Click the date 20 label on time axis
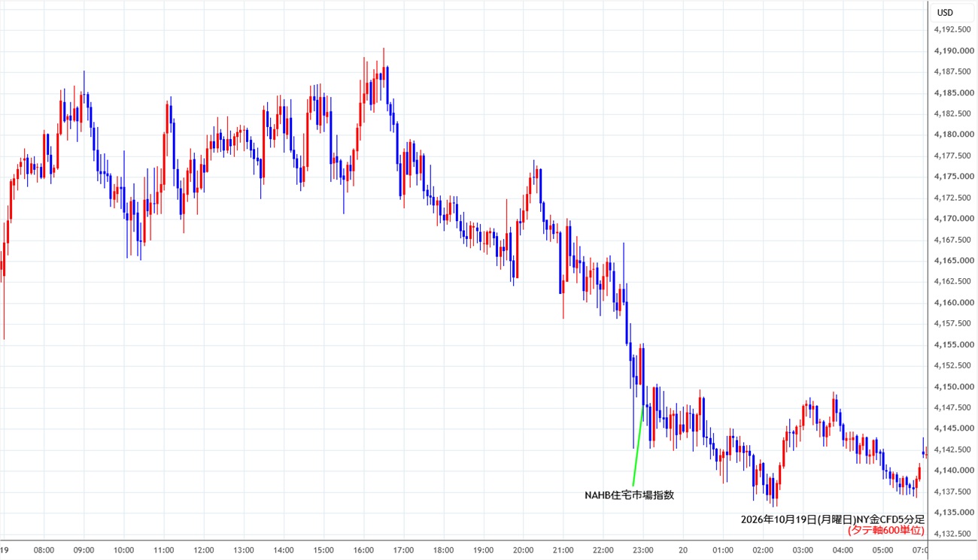 point(682,550)
